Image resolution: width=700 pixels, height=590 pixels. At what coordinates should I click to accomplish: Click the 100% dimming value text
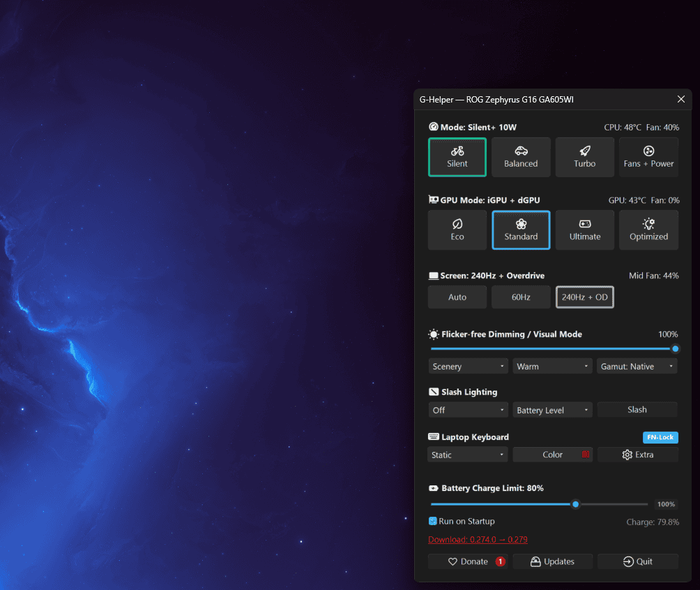point(668,334)
